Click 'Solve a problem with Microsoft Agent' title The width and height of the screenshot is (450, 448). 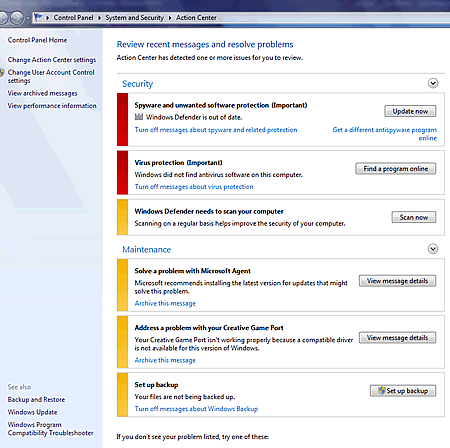[x=192, y=271]
